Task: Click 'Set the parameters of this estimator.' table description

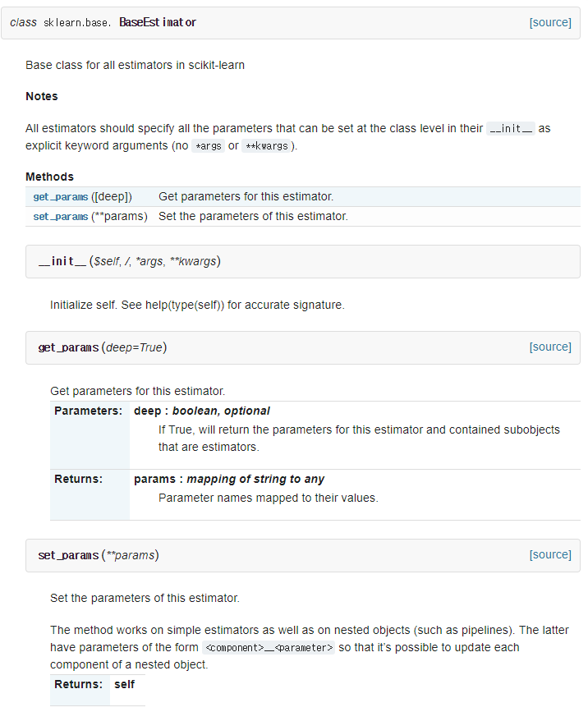Action: click(253, 217)
